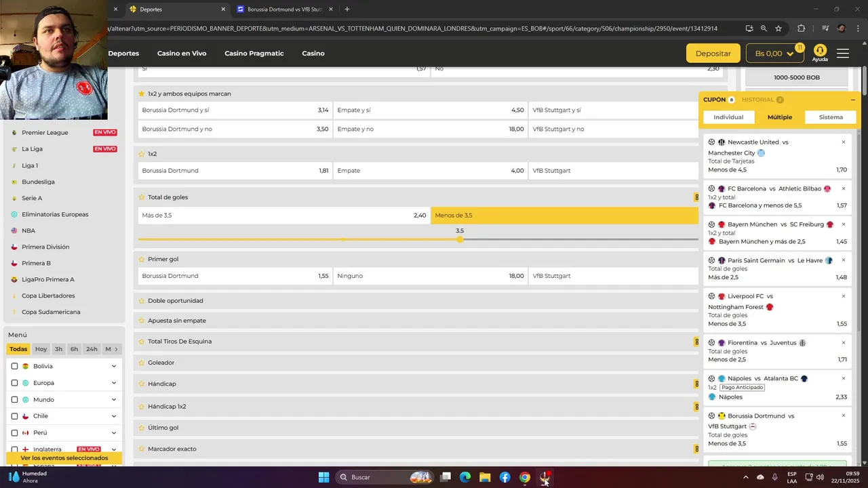This screenshot has height=488, width=868.
Task: Open the hamburger menu in the header
Action: (843, 53)
